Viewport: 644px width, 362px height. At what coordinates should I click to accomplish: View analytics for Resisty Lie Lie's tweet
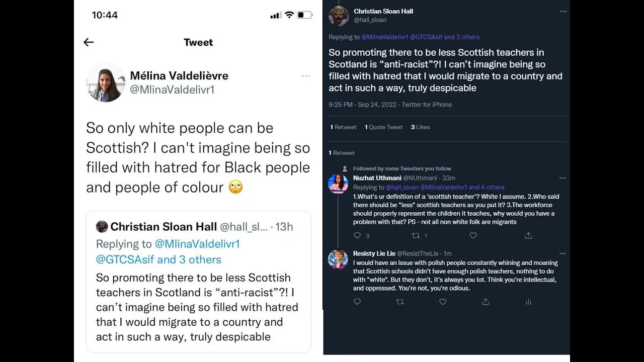528,302
